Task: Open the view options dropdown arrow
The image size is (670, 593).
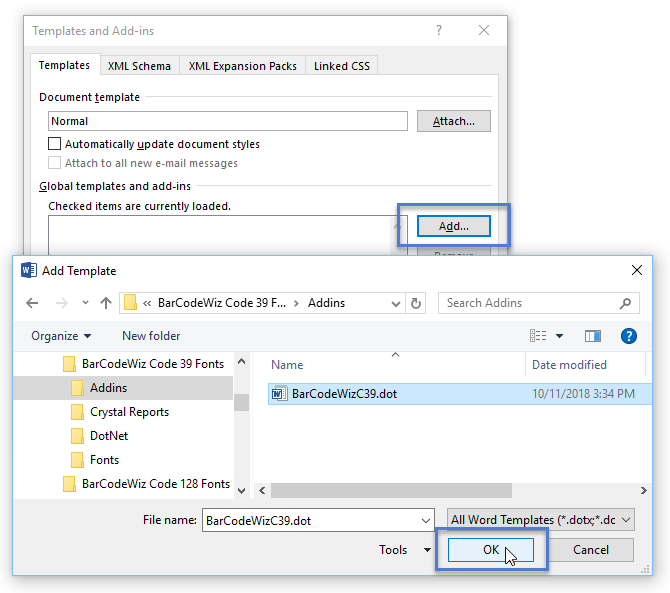Action: click(559, 336)
